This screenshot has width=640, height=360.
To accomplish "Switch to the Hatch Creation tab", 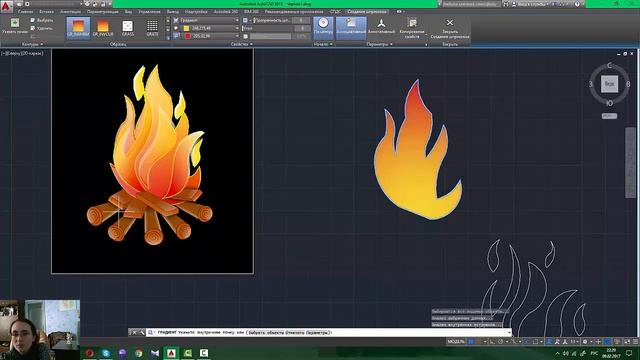I will coord(367,12).
